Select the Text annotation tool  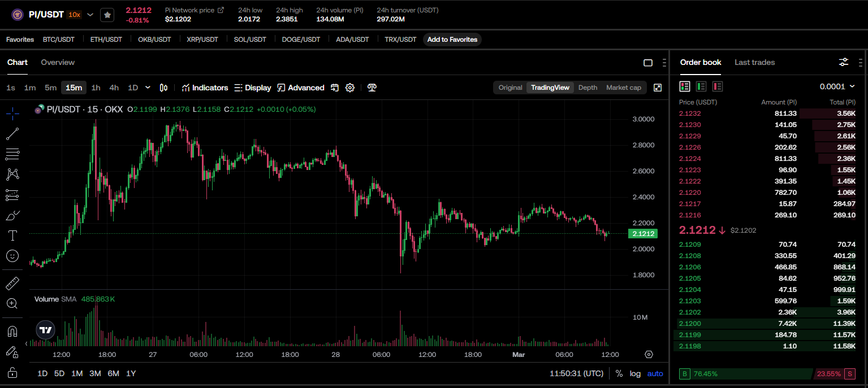coord(12,236)
